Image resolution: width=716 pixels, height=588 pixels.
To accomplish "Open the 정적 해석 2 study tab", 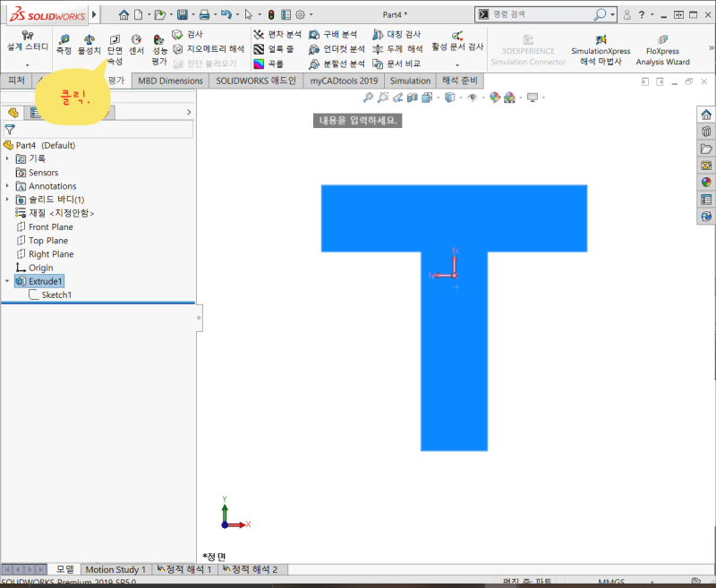I will [x=251, y=569].
